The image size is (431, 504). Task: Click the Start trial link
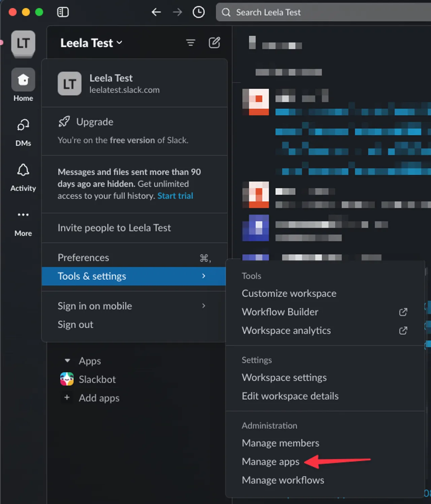click(175, 196)
